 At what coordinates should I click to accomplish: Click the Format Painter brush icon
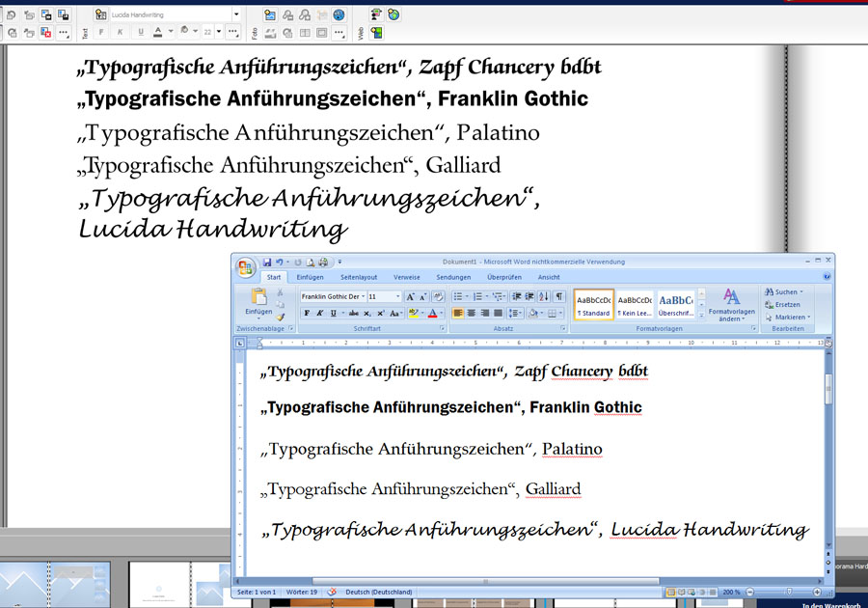[x=281, y=317]
